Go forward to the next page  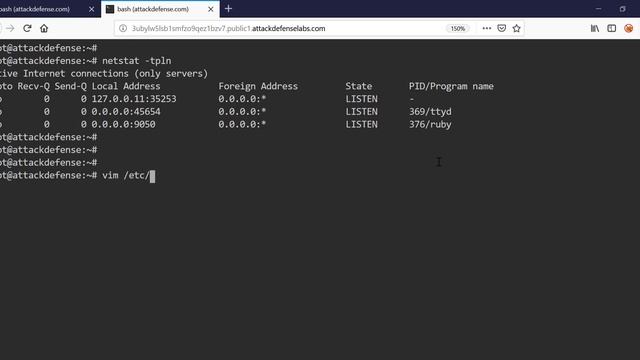(10, 28)
